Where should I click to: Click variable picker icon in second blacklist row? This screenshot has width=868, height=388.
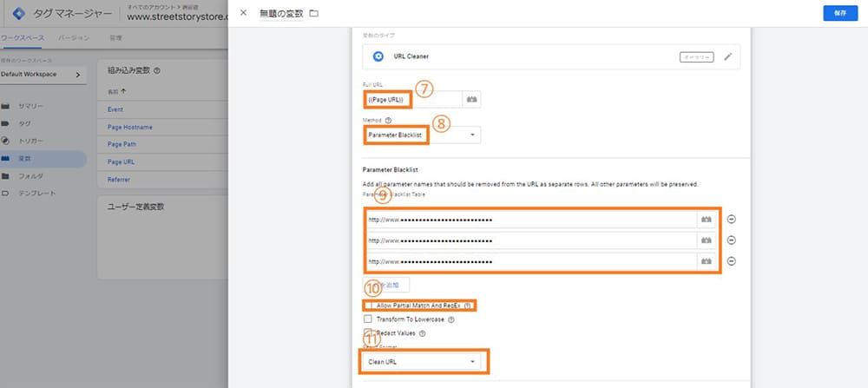pyautogui.click(x=707, y=240)
